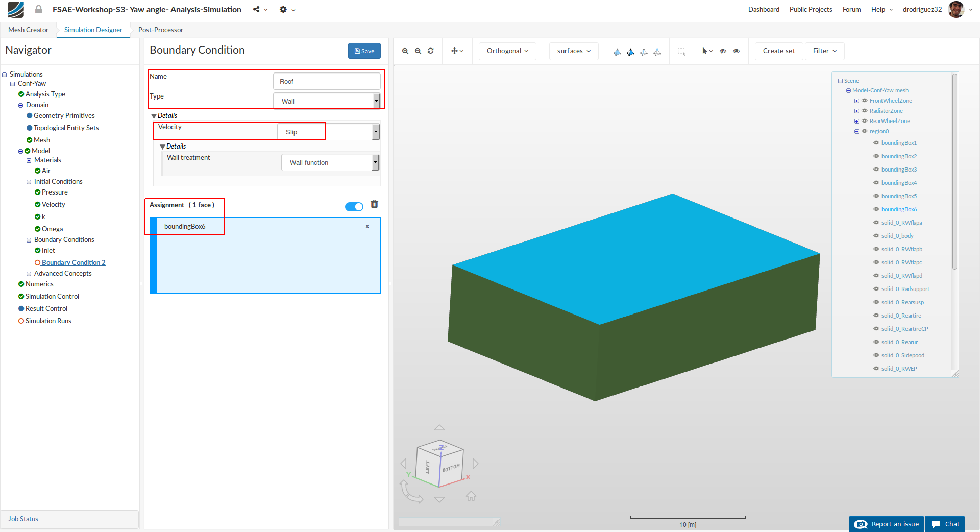Viewport: 980px width, 532px height.
Task: Click the Create set button
Action: pos(778,51)
